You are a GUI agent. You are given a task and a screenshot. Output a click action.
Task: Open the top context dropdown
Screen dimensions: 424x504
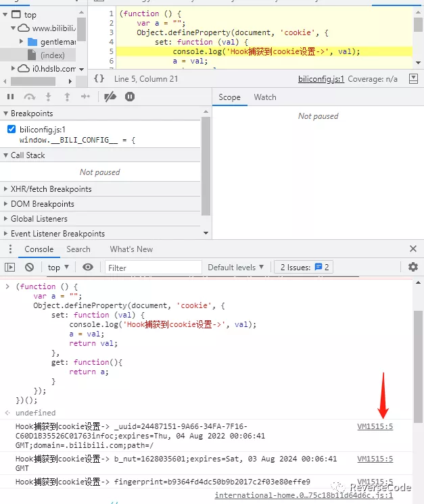tap(58, 267)
